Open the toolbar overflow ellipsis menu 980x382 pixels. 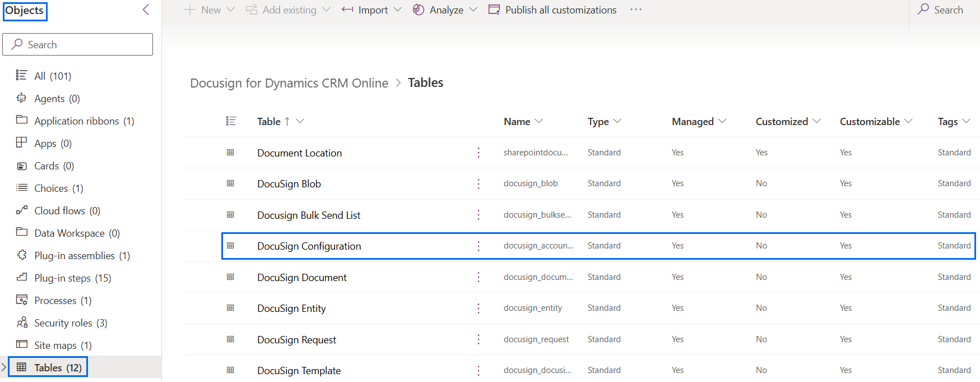(x=635, y=10)
